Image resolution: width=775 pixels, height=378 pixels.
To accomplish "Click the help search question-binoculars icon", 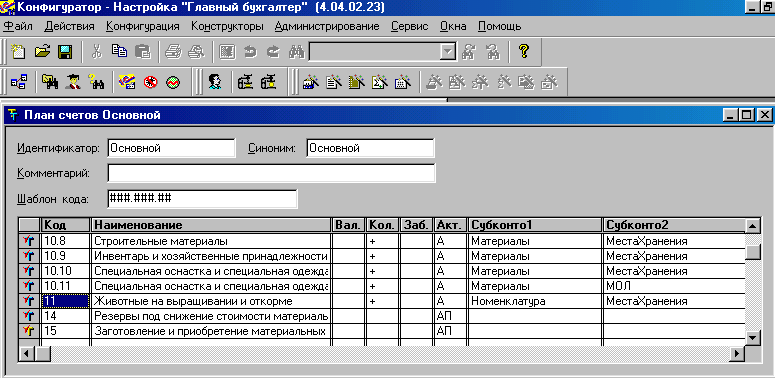I will 96,82.
